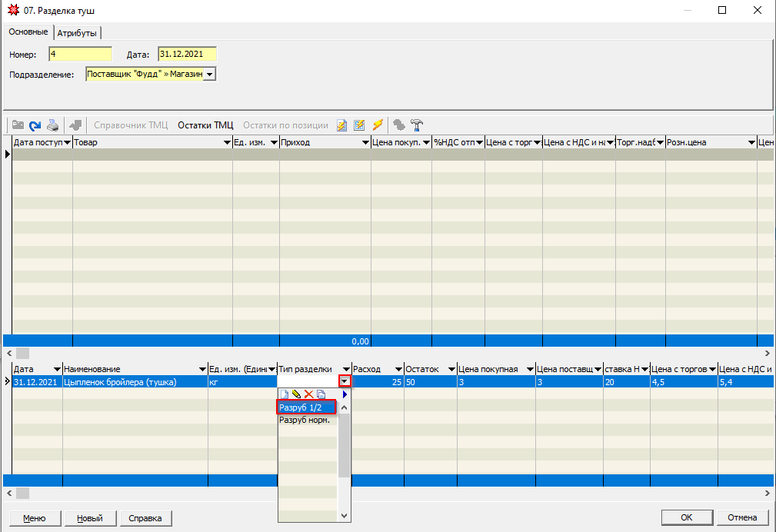Screen dimensions: 776x532
Task: Choose 'Разруб 1/2' option
Action: [x=307, y=407]
